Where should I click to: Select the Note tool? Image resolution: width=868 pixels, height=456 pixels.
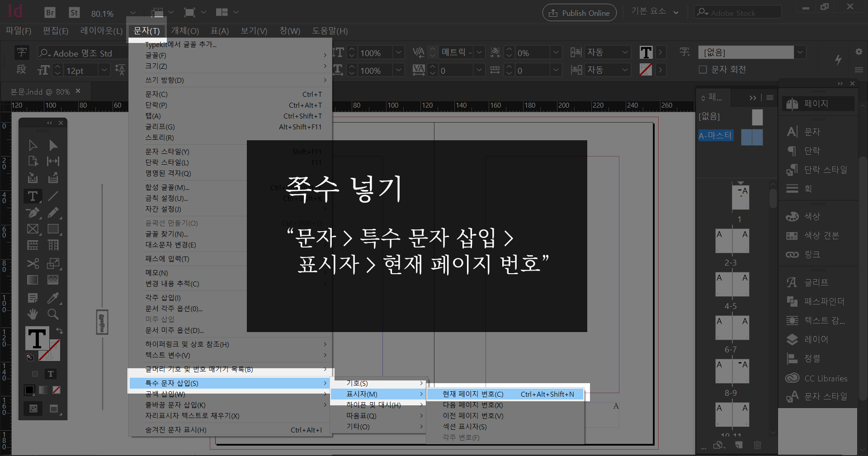(x=33, y=298)
